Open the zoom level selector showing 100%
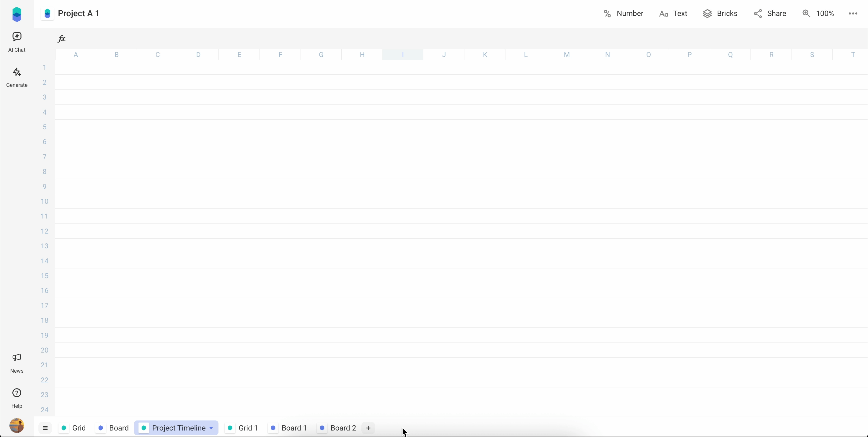 click(x=818, y=14)
